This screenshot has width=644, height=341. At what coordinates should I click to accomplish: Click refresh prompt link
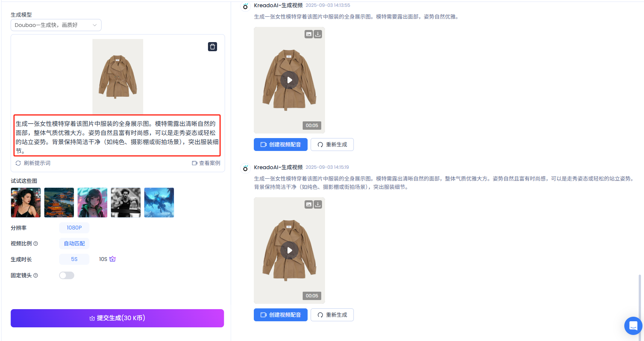pyautogui.click(x=33, y=163)
